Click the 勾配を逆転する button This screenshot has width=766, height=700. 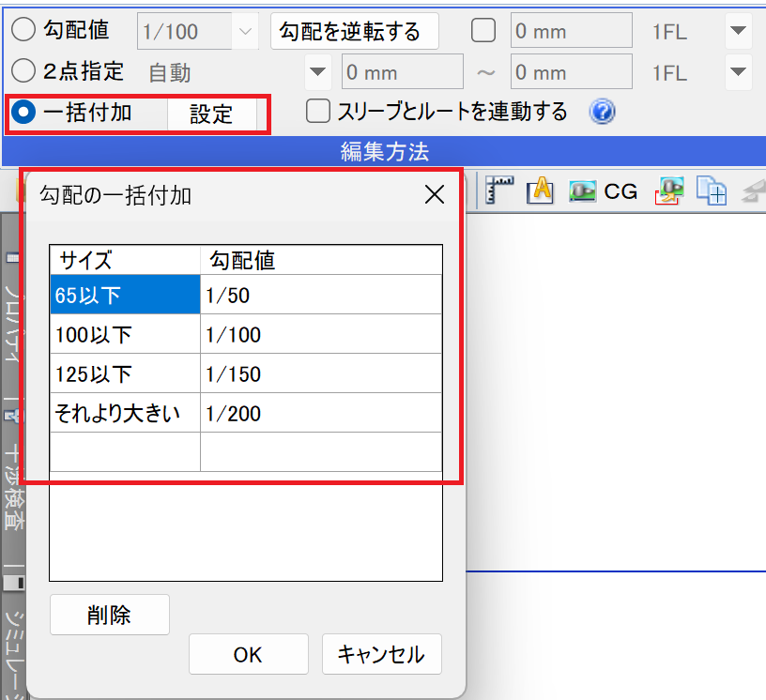coord(354,31)
